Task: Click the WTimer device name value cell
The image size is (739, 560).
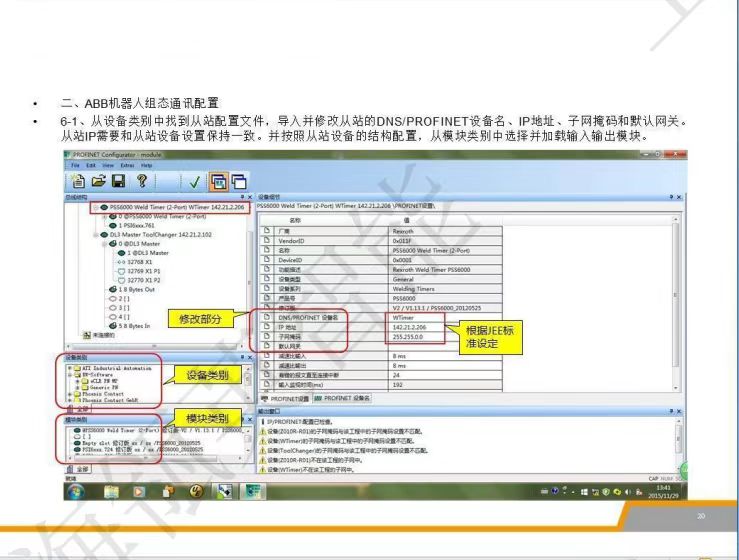Action: click(x=444, y=318)
